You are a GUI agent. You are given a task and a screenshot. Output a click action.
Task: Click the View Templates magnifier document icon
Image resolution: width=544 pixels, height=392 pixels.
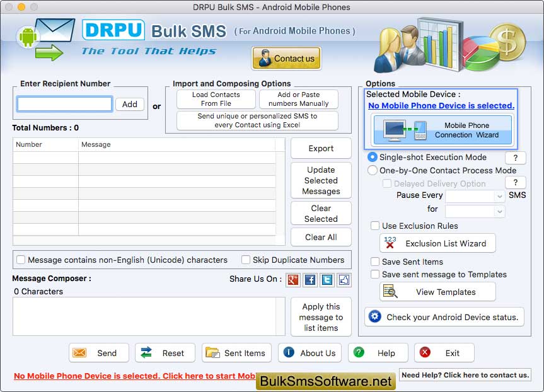click(390, 291)
